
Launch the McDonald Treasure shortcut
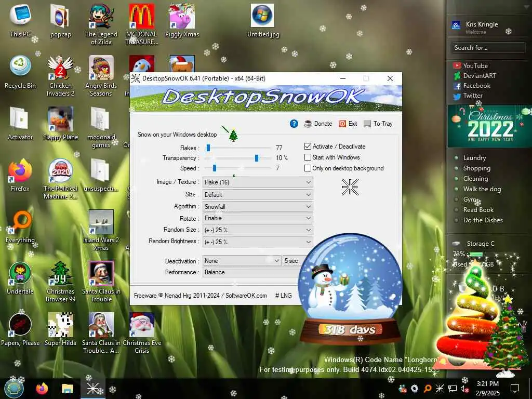(x=142, y=24)
